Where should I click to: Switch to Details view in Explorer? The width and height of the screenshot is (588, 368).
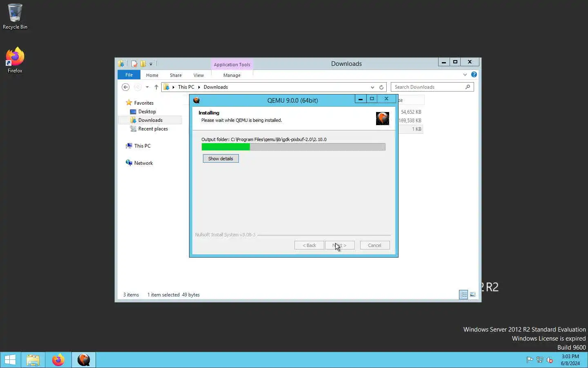point(463,294)
